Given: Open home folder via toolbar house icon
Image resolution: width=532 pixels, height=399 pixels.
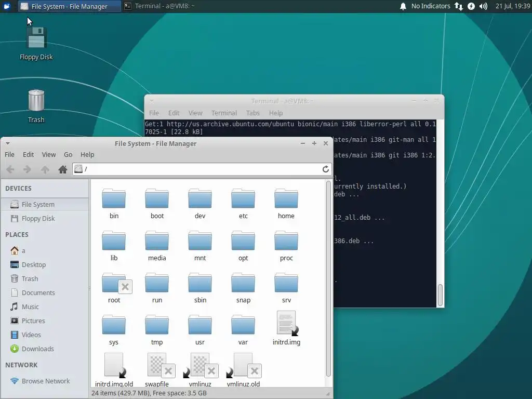Looking at the screenshot, I should pyautogui.click(x=62, y=169).
